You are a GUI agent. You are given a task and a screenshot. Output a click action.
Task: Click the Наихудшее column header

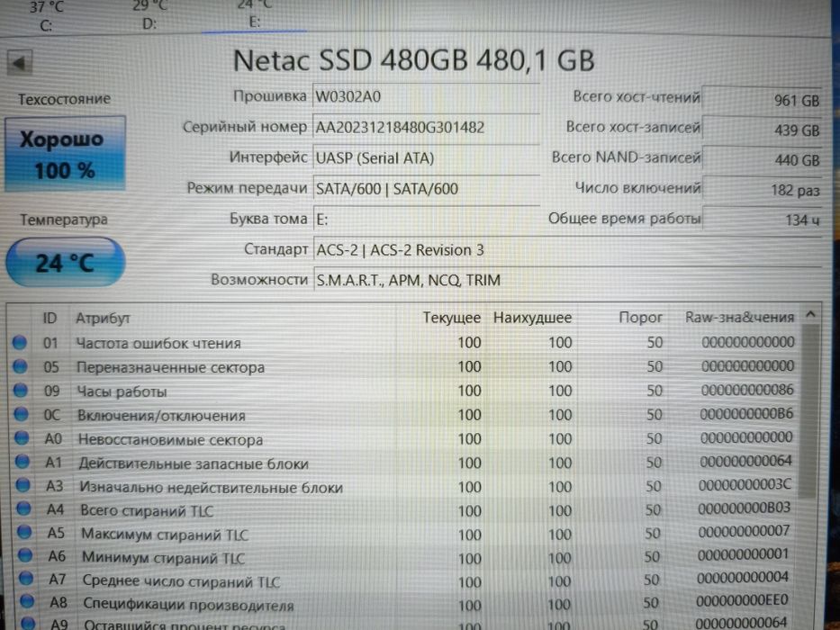pyautogui.click(x=532, y=318)
